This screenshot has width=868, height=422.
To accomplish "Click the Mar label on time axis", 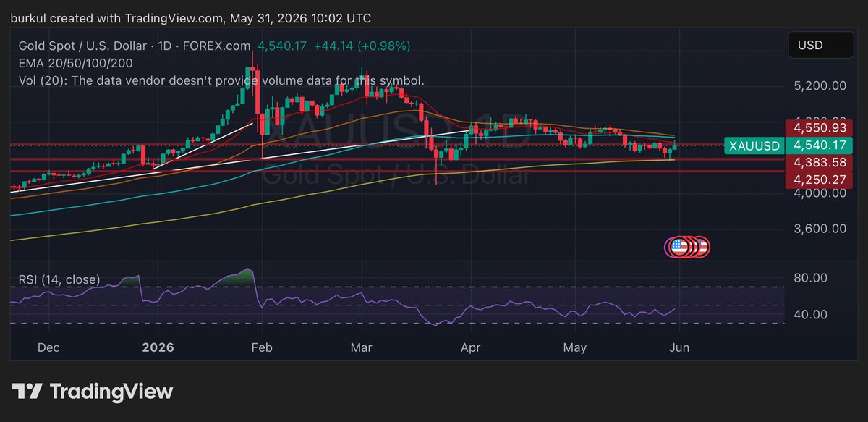I will (x=361, y=347).
